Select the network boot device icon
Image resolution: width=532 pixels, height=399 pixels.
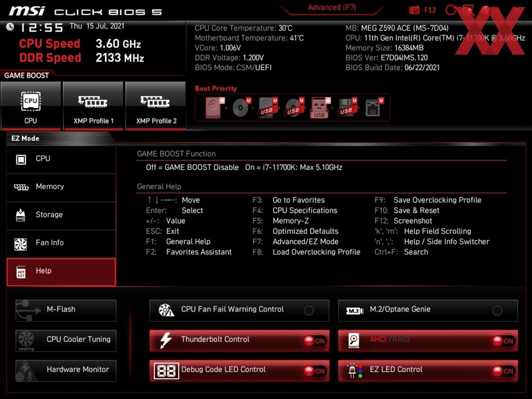374,108
